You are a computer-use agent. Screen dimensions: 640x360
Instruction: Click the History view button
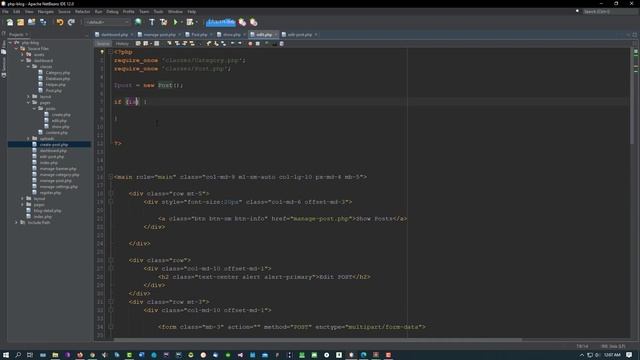point(122,44)
